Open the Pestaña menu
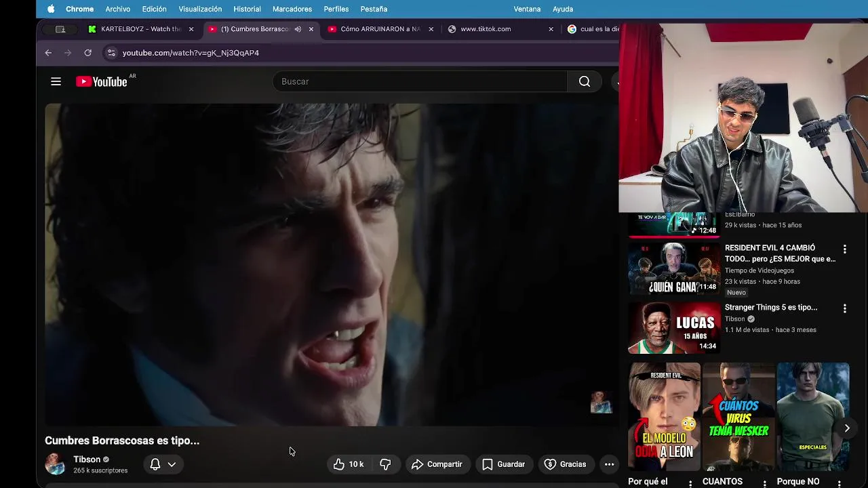 (374, 9)
